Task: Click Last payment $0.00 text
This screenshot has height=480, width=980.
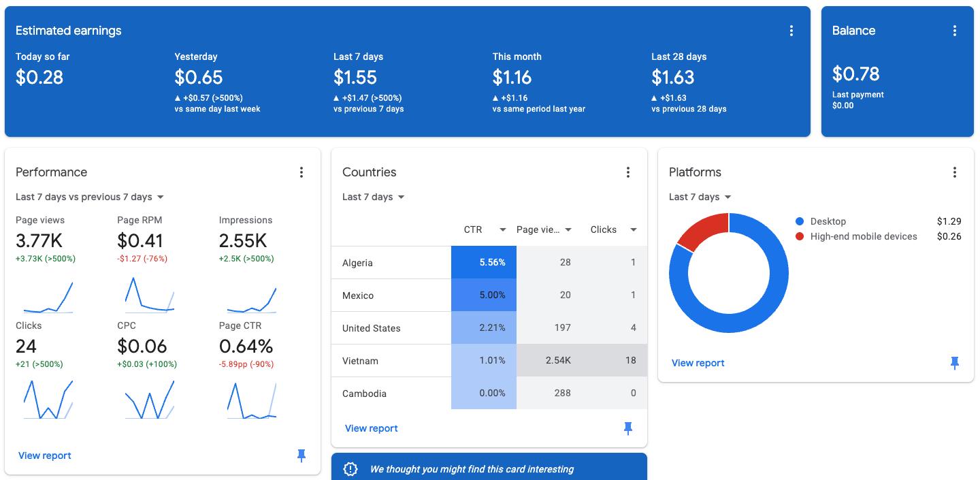Action: point(858,100)
